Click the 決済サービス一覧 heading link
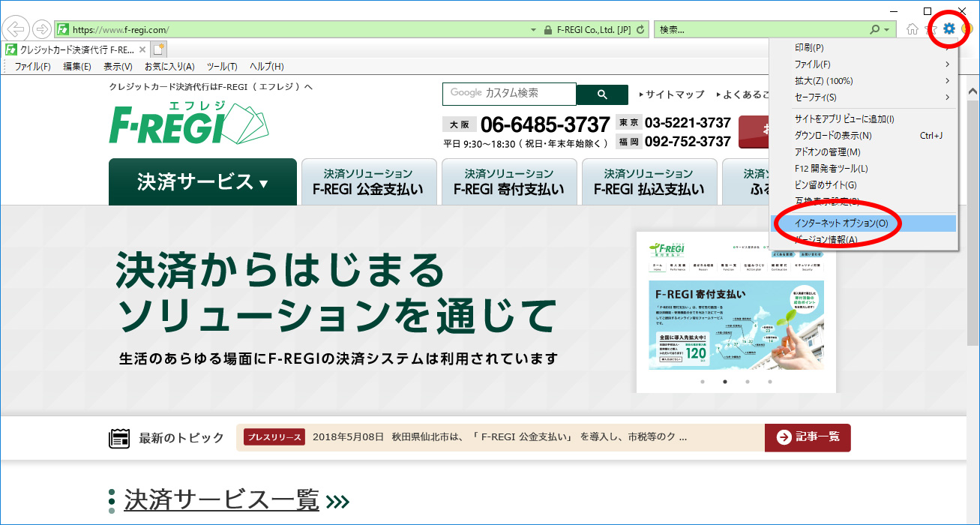 point(222,499)
